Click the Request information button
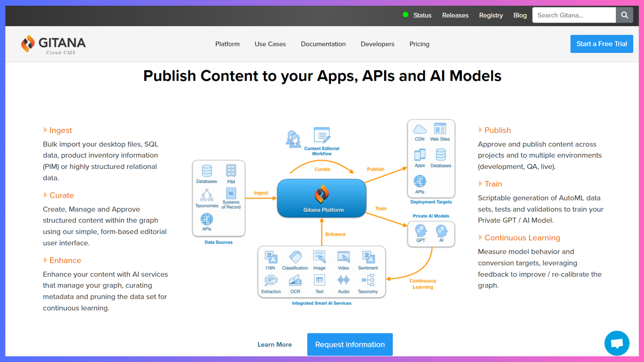Screen dimensions: 644x362 [350, 345]
